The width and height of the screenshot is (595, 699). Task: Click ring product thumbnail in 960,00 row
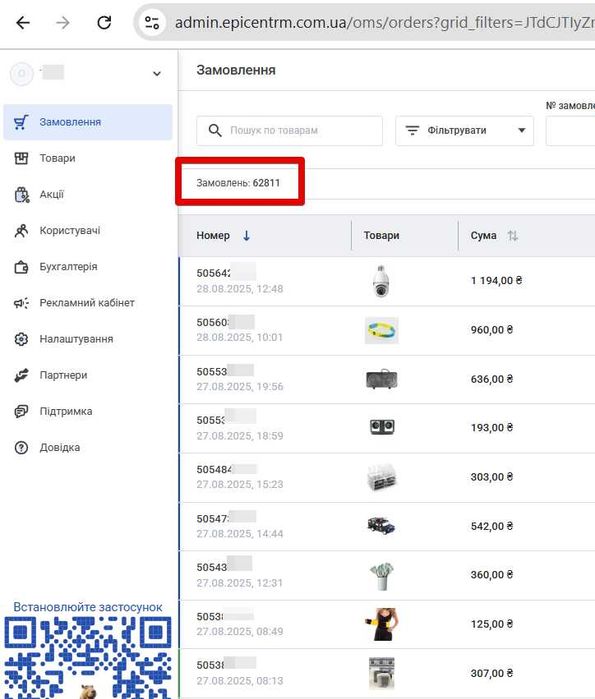pyautogui.click(x=382, y=330)
